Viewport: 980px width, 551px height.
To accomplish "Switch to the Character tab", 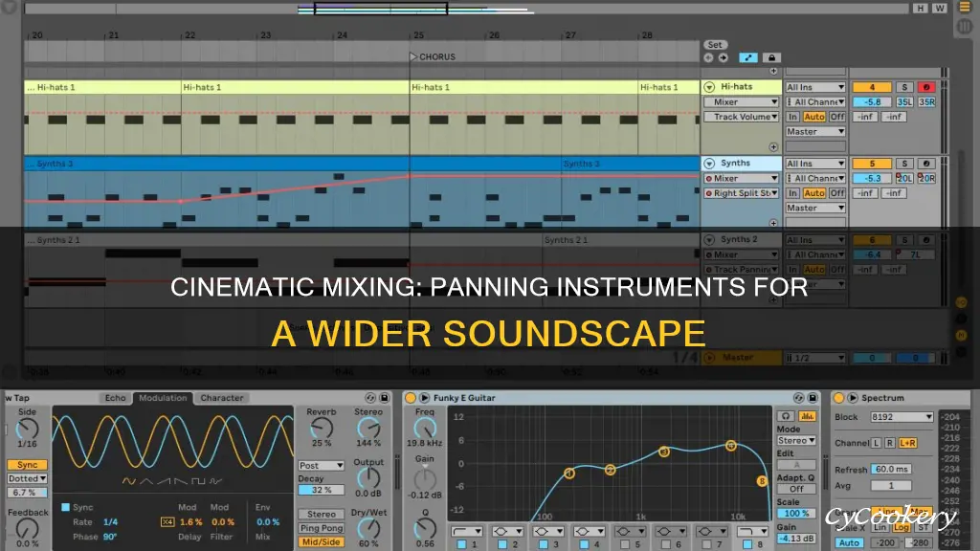I will click(222, 398).
